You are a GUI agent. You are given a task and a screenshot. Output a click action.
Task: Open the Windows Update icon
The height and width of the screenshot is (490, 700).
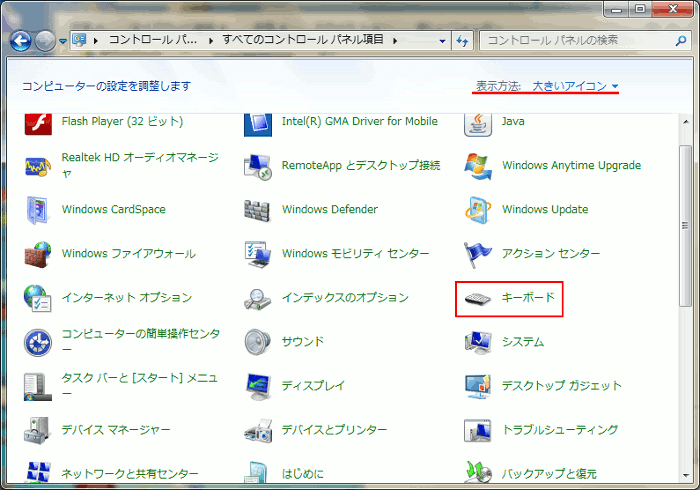[x=478, y=210]
